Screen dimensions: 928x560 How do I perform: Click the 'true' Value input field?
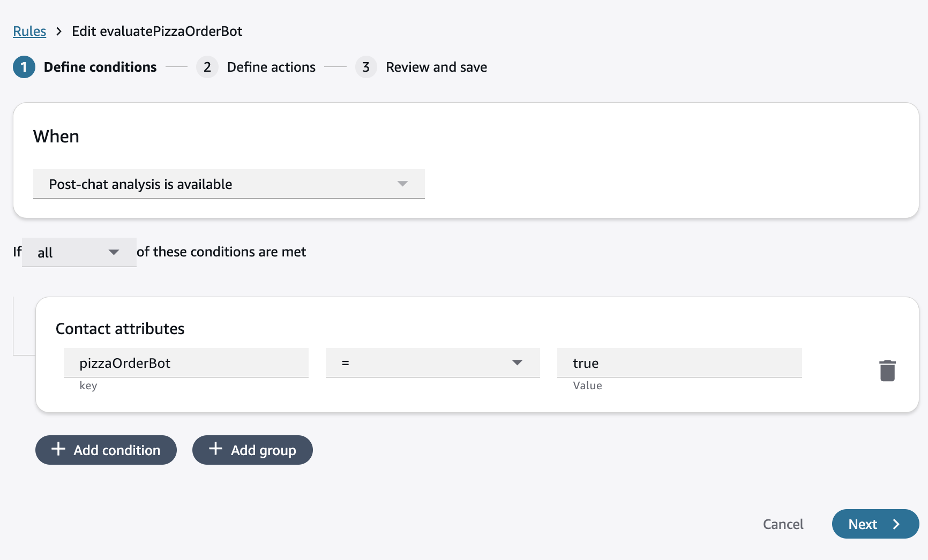click(x=679, y=363)
